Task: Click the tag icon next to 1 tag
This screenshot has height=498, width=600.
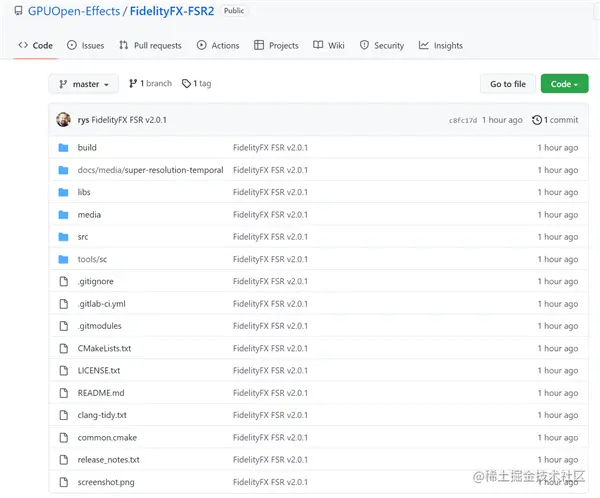Action: click(x=186, y=83)
